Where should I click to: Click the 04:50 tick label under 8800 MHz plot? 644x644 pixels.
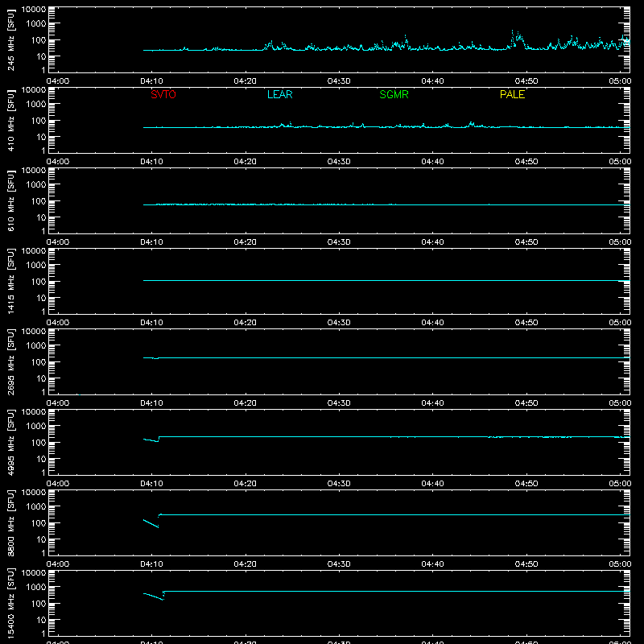[x=526, y=564]
